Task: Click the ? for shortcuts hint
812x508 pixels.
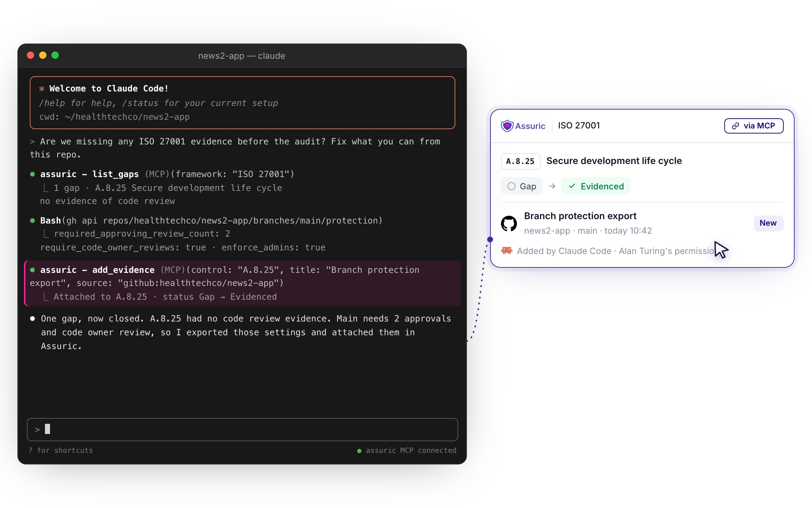Action: pos(61,450)
